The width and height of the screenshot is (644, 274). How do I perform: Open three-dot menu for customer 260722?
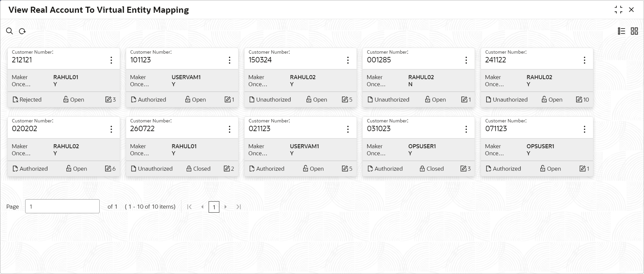click(x=229, y=129)
